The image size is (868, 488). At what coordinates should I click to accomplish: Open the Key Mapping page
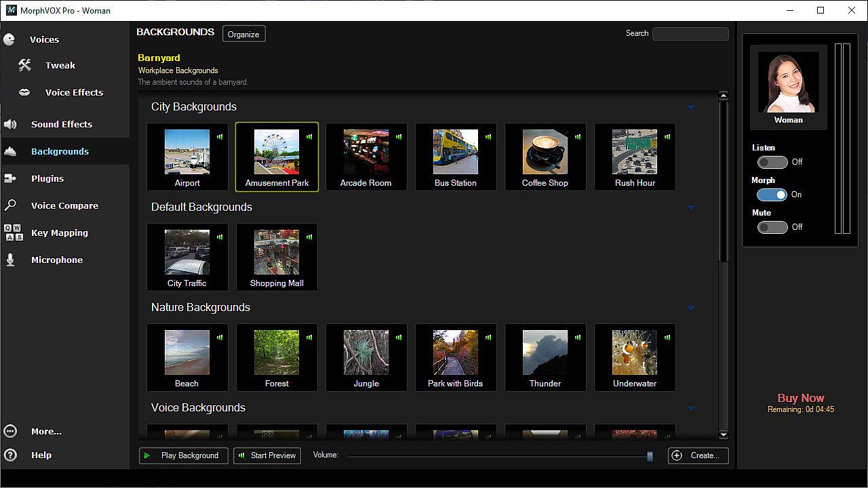coord(60,232)
